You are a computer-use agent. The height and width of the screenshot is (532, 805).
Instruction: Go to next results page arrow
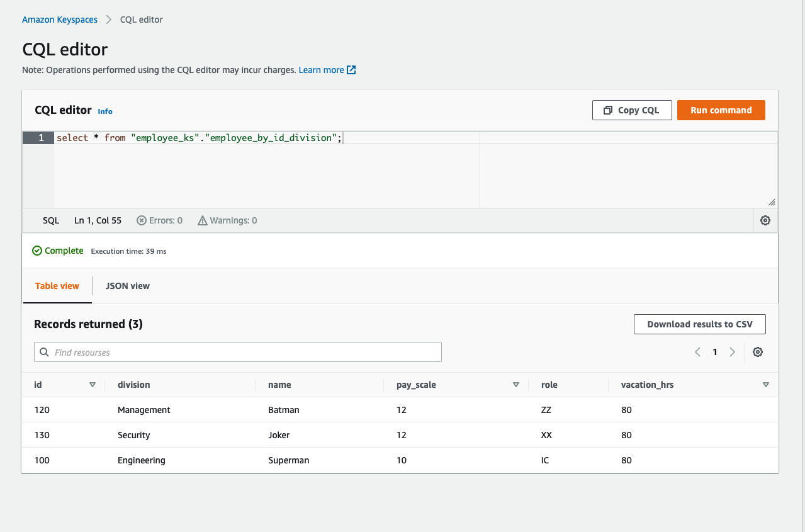point(732,352)
